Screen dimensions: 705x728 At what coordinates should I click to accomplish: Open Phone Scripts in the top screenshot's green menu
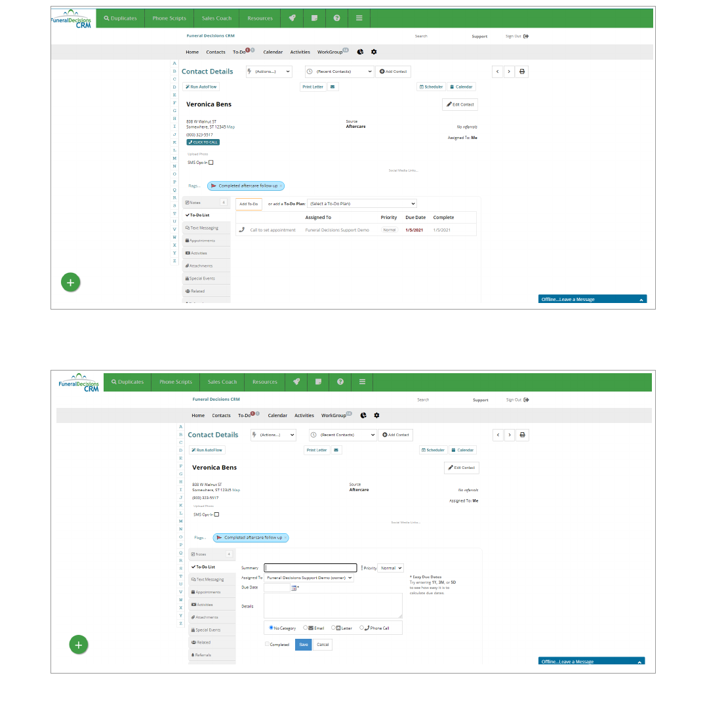[169, 18]
